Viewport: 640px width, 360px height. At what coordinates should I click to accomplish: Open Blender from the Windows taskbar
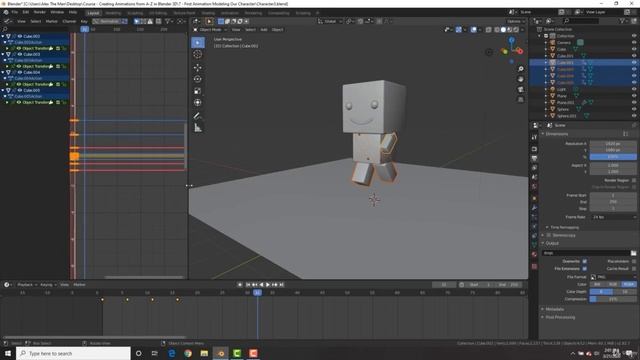coord(221,353)
